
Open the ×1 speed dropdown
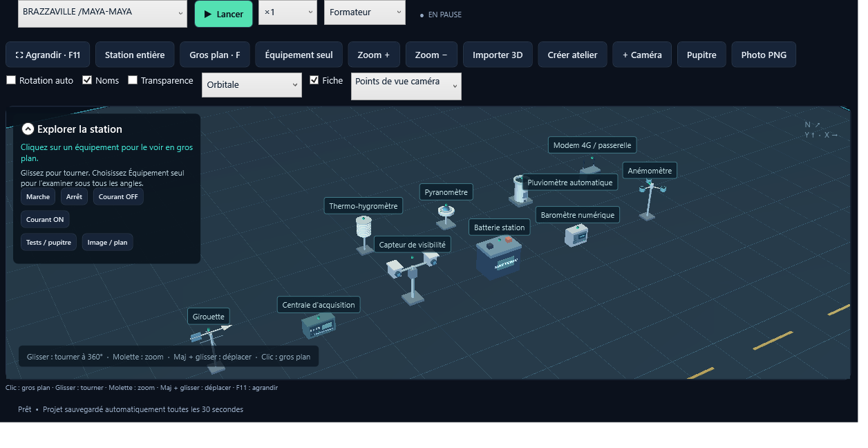click(287, 12)
